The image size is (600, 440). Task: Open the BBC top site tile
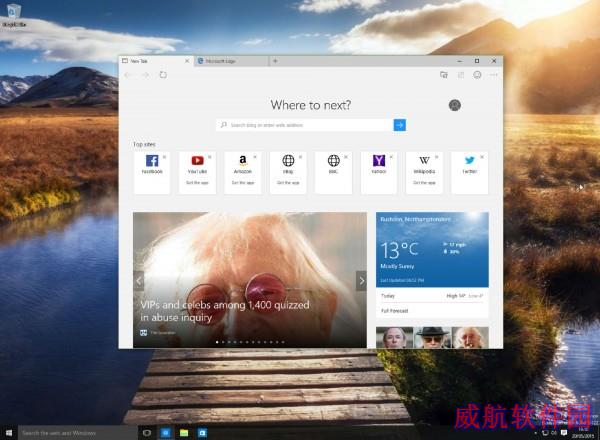[333, 173]
